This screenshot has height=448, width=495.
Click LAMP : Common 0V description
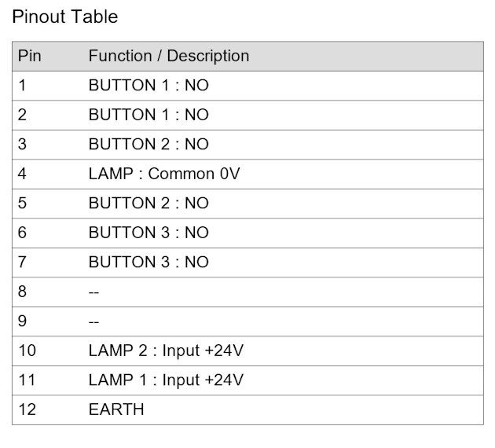coord(164,174)
